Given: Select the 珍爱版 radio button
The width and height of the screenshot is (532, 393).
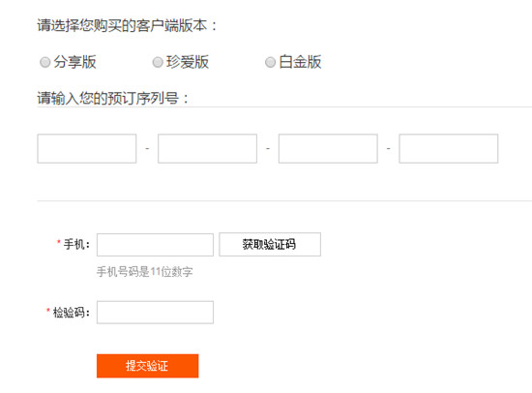Looking at the screenshot, I should [158, 63].
